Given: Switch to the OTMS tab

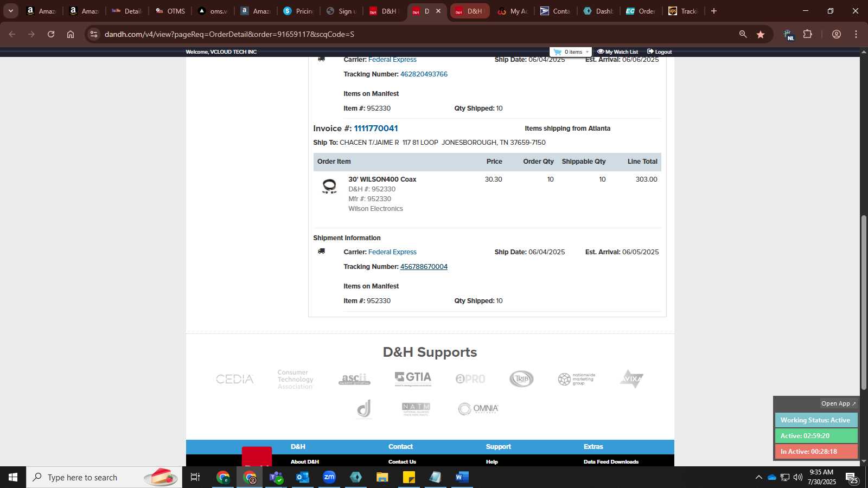Looking at the screenshot, I should tap(170, 11).
